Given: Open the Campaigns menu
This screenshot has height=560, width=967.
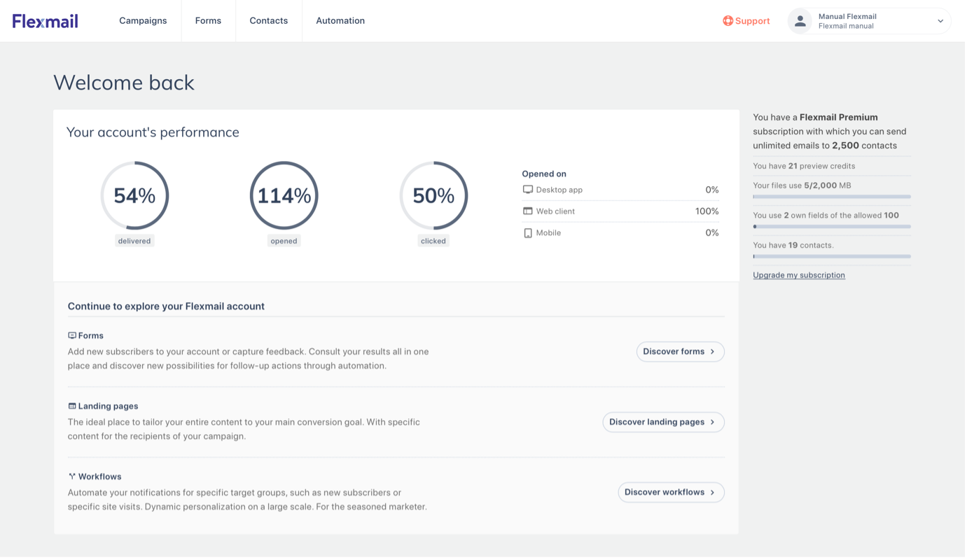Looking at the screenshot, I should (x=143, y=21).
